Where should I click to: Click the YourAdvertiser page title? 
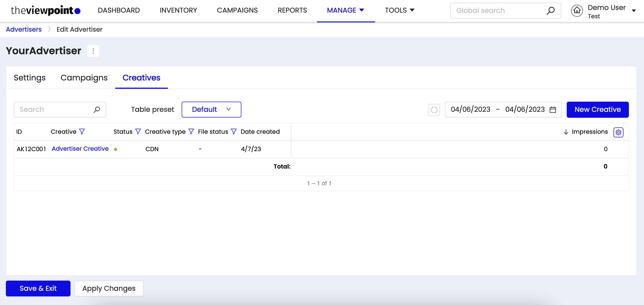[44, 51]
